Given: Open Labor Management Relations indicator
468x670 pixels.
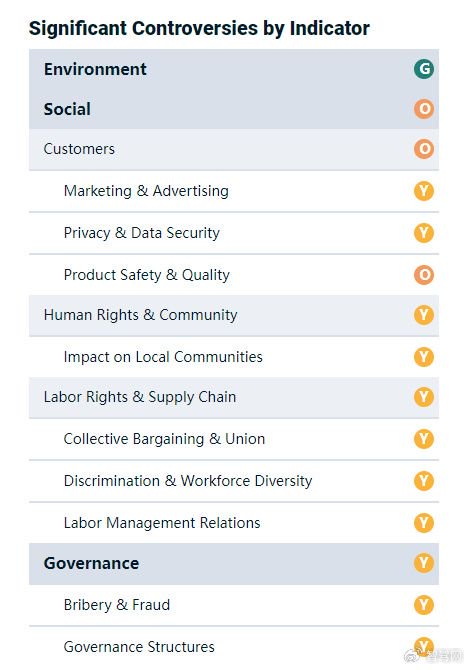Looking at the screenshot, I should (234, 523).
